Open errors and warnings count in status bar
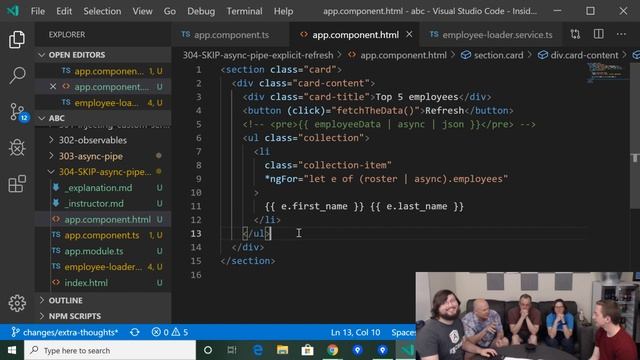 point(170,332)
